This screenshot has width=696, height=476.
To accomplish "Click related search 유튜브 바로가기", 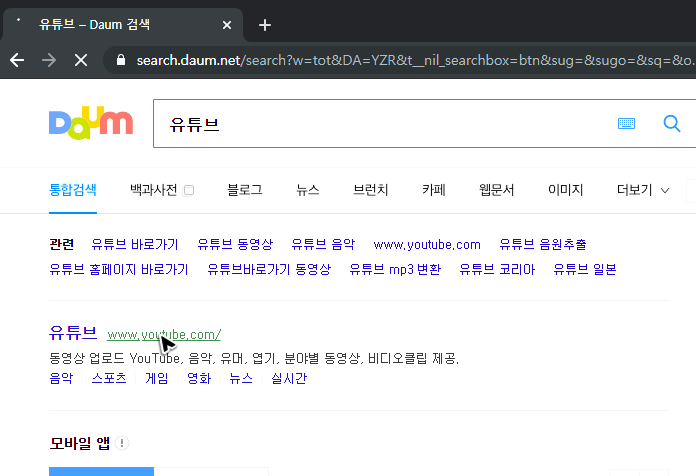I will (134, 244).
